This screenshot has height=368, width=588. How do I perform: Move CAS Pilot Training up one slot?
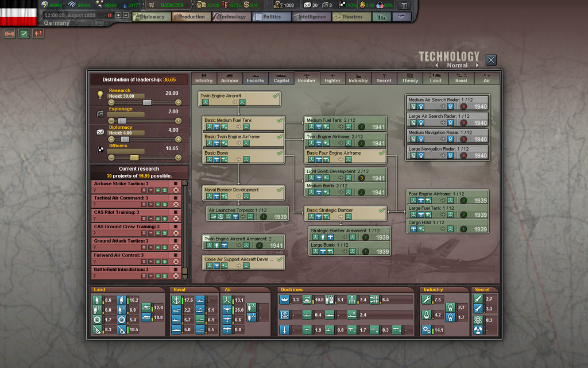click(x=158, y=219)
